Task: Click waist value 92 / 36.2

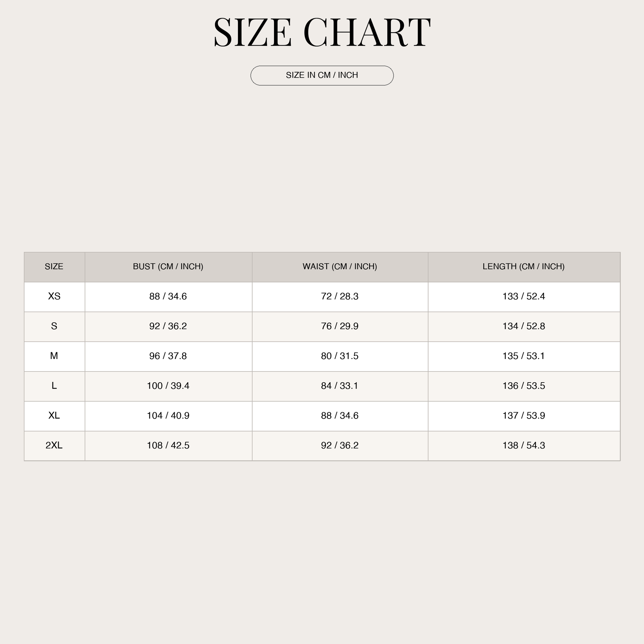Action: [x=340, y=445]
